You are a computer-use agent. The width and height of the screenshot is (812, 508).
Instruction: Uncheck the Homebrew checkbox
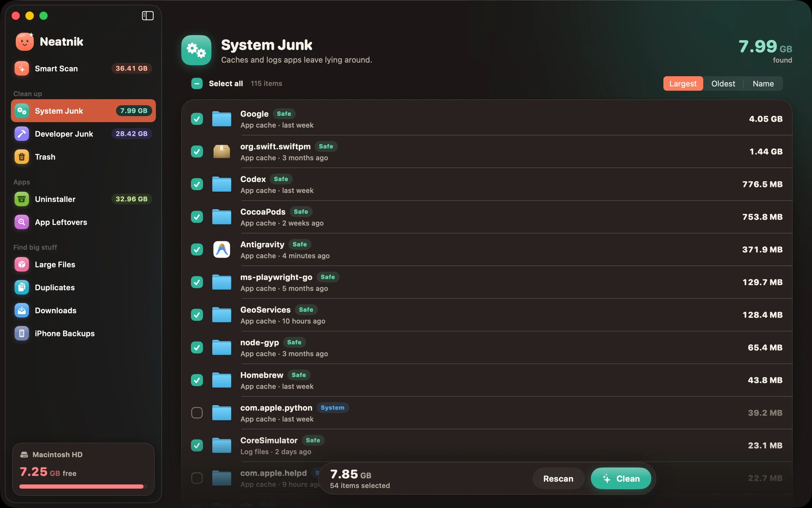click(197, 380)
